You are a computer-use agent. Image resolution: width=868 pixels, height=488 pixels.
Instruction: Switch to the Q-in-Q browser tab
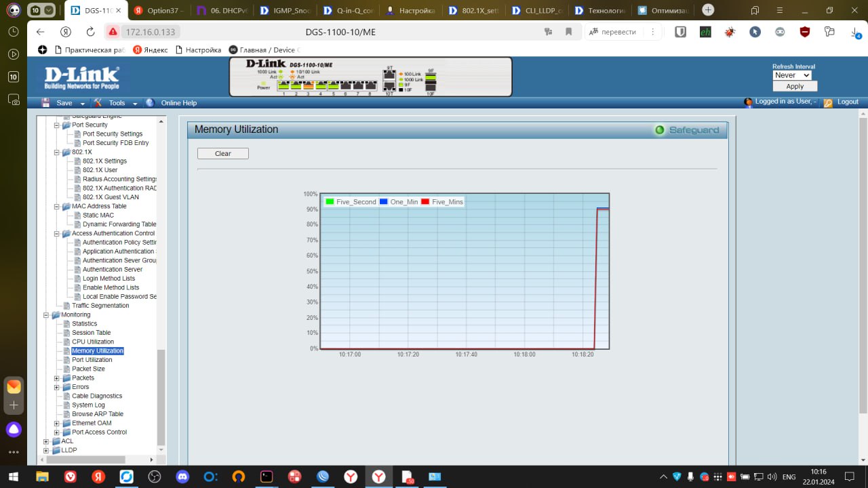coord(347,10)
